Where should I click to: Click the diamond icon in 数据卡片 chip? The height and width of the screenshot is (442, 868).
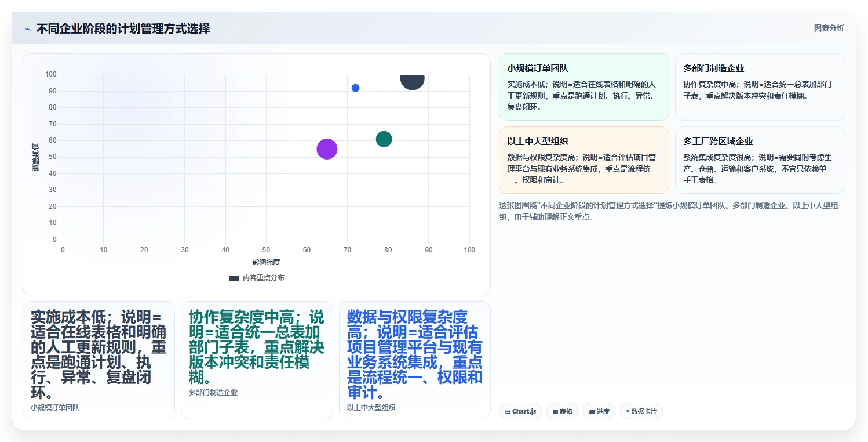pos(628,411)
